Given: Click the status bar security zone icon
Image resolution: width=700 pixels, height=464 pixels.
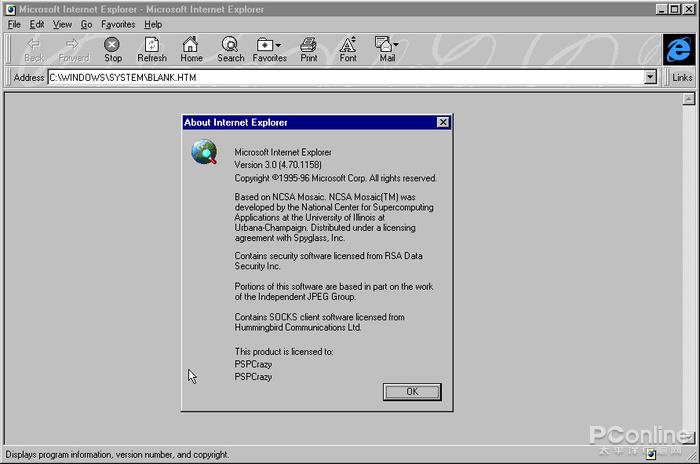Looking at the screenshot, I should point(651,454).
